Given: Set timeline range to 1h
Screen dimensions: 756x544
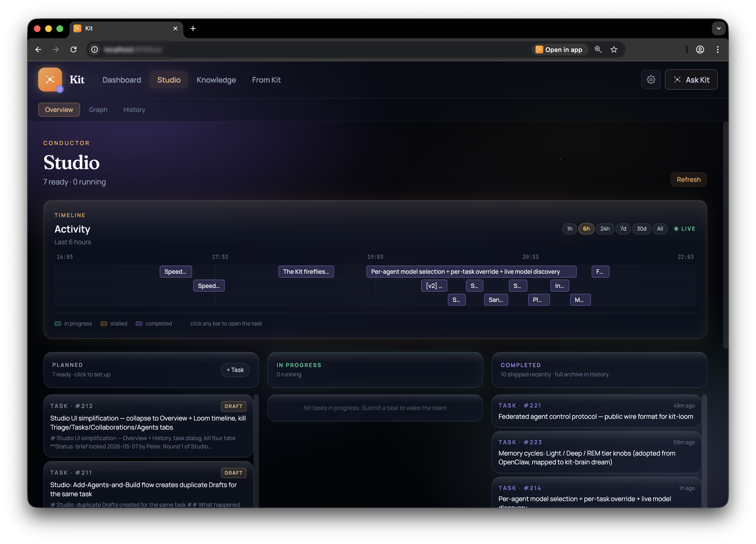Looking at the screenshot, I should tap(569, 229).
